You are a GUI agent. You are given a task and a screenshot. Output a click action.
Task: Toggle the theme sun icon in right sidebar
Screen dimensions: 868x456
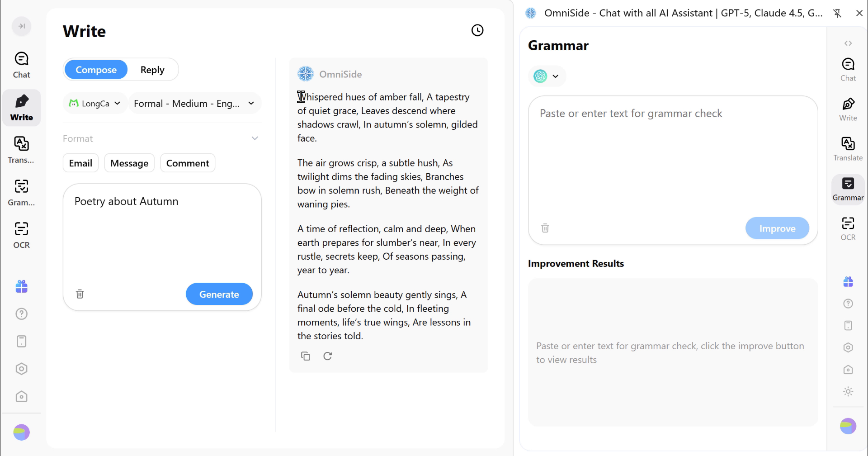(848, 392)
